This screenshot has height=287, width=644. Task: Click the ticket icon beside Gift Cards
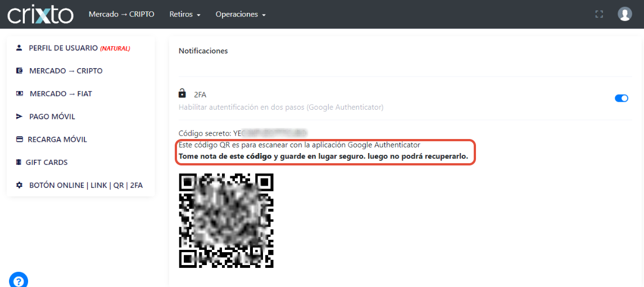(x=19, y=163)
